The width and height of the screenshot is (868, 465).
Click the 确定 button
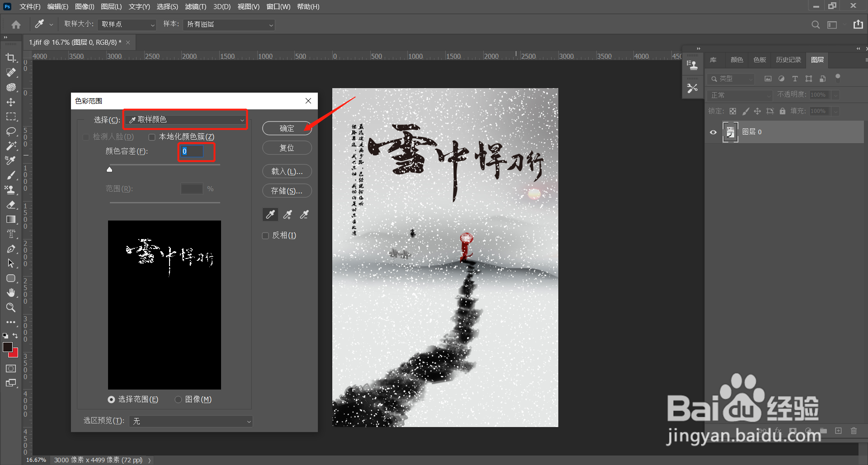pos(287,129)
